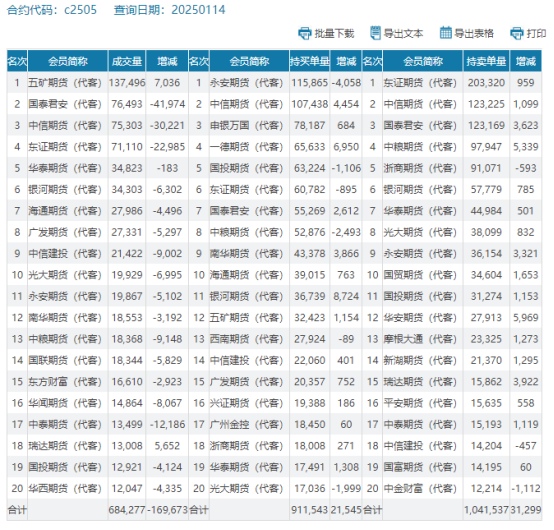The width and height of the screenshot is (554, 530).
Task: Select 华西期货 member name
Action: coord(65,489)
